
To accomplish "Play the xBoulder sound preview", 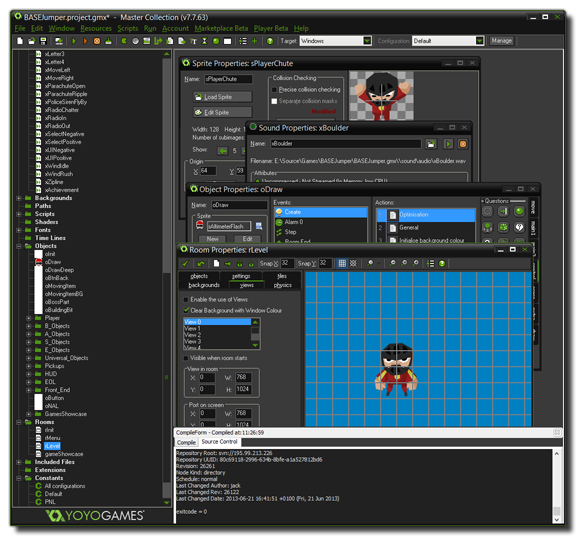I will point(448,144).
